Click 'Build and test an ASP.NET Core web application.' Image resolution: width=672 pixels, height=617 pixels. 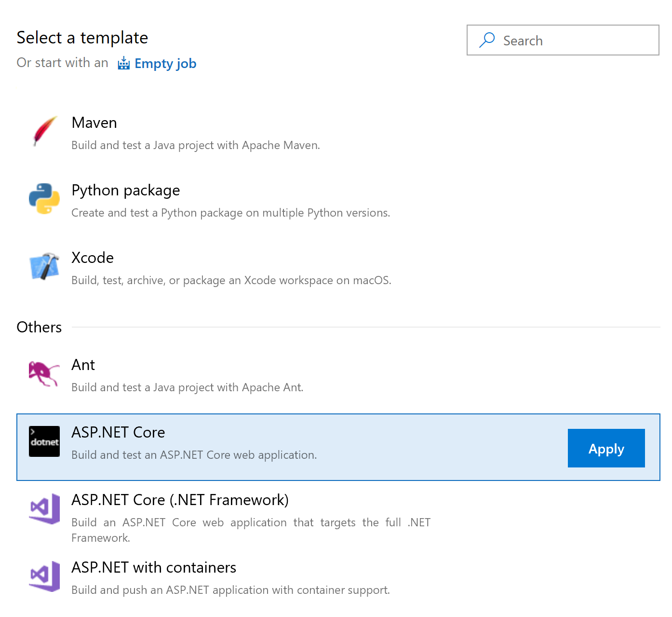coord(194,455)
